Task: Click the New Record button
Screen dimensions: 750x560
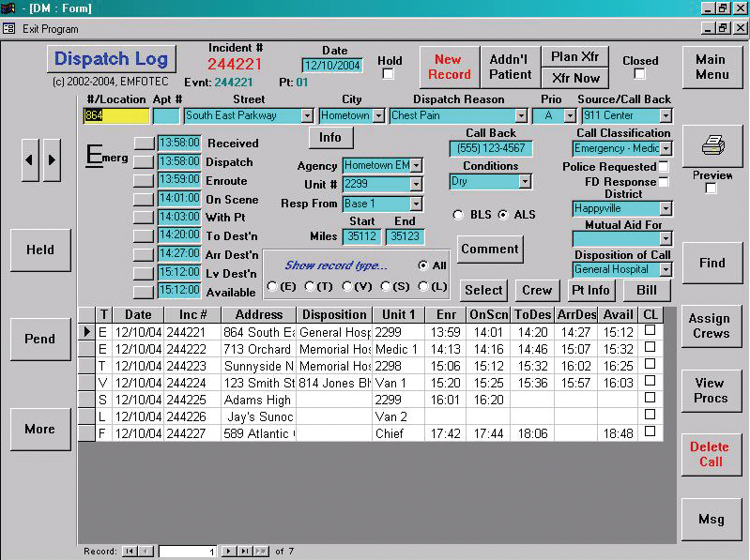Action: [448, 67]
